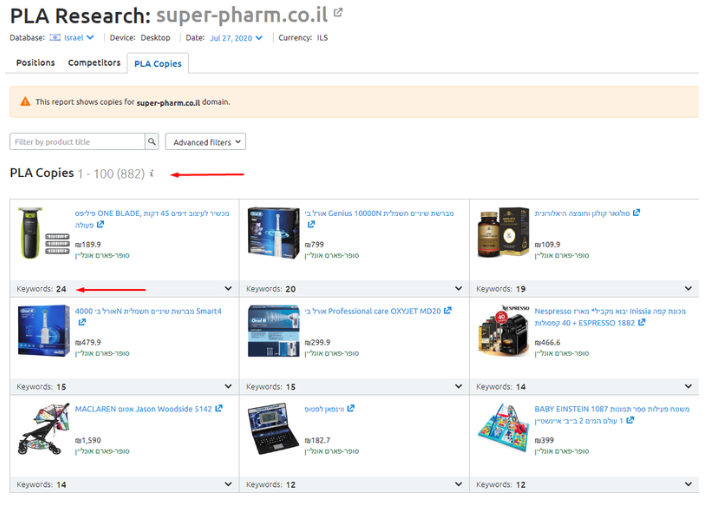Switch to the Competitors tab

coord(94,63)
